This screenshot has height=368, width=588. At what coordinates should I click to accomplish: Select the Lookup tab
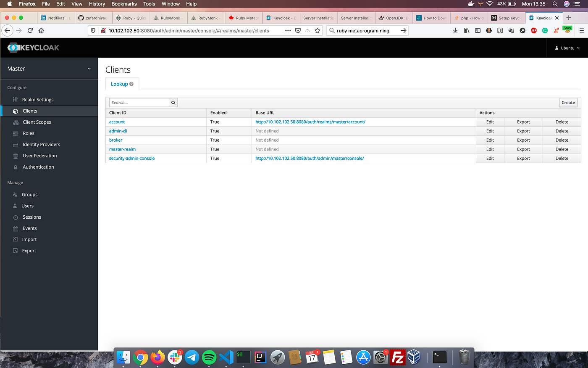click(122, 84)
